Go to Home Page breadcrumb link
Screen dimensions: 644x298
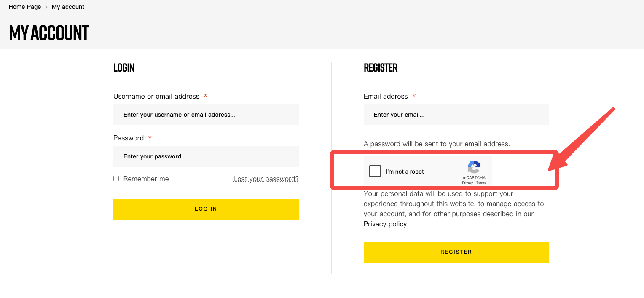25,7
